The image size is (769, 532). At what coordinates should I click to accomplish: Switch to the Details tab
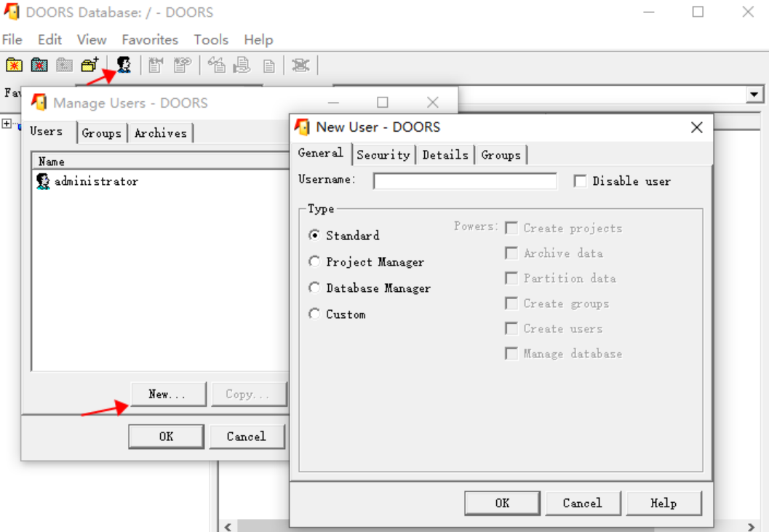pyautogui.click(x=445, y=154)
